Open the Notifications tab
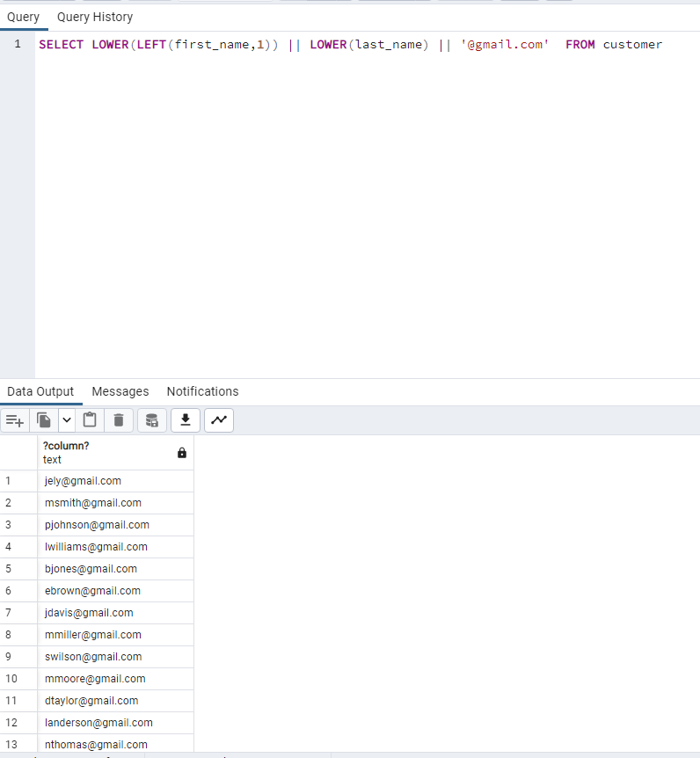 (202, 391)
